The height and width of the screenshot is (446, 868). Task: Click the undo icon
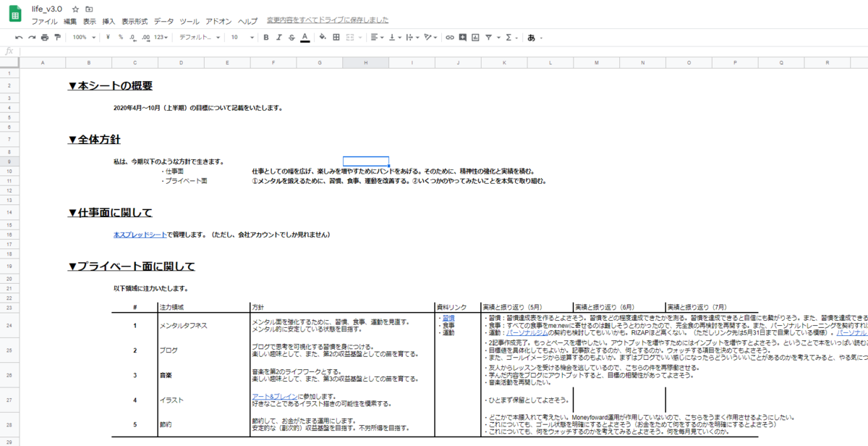pos(19,37)
